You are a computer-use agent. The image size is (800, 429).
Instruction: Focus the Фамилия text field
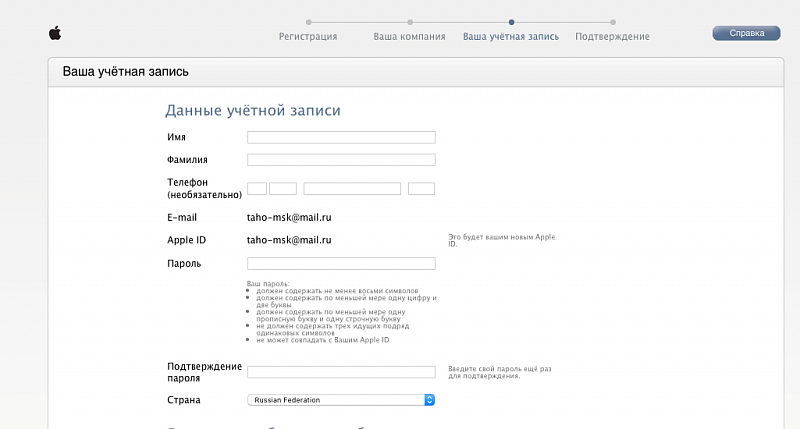coord(341,160)
